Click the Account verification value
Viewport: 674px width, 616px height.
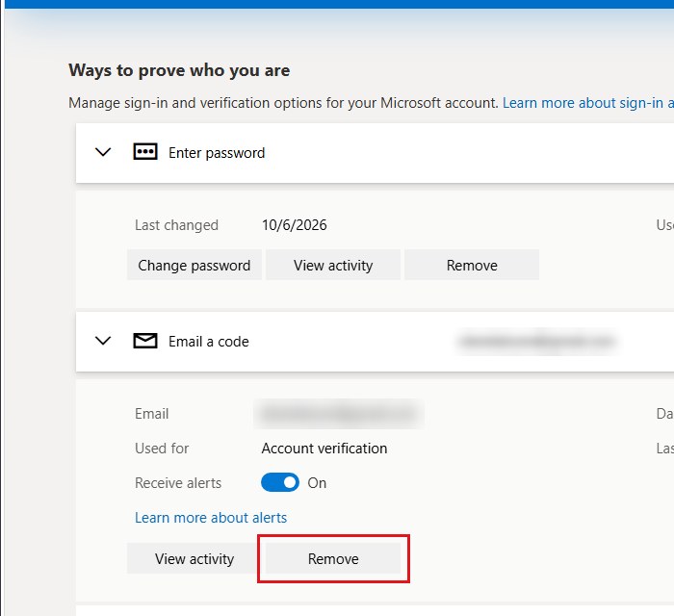point(324,448)
